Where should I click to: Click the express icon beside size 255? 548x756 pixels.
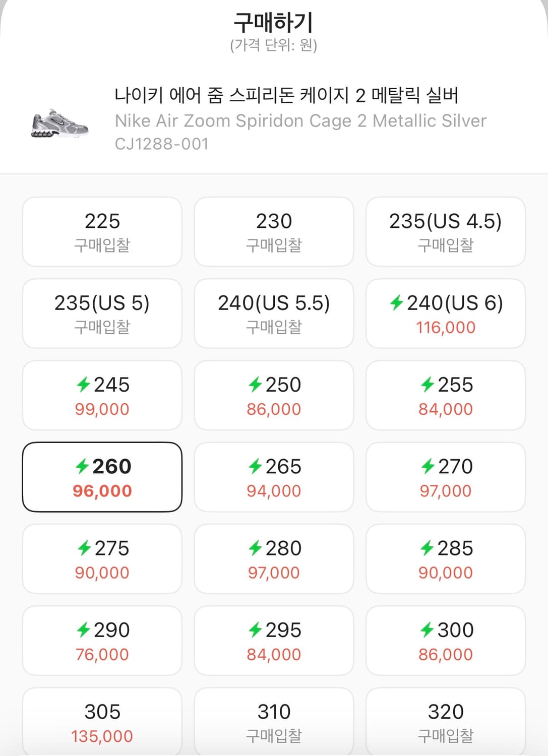click(x=428, y=385)
